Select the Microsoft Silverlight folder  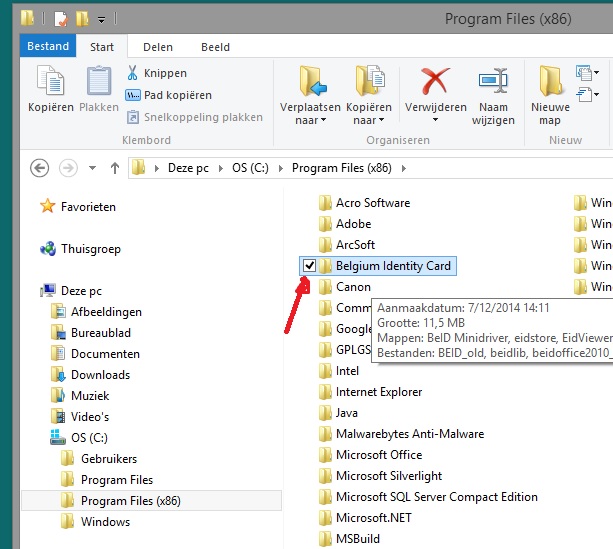click(389, 476)
